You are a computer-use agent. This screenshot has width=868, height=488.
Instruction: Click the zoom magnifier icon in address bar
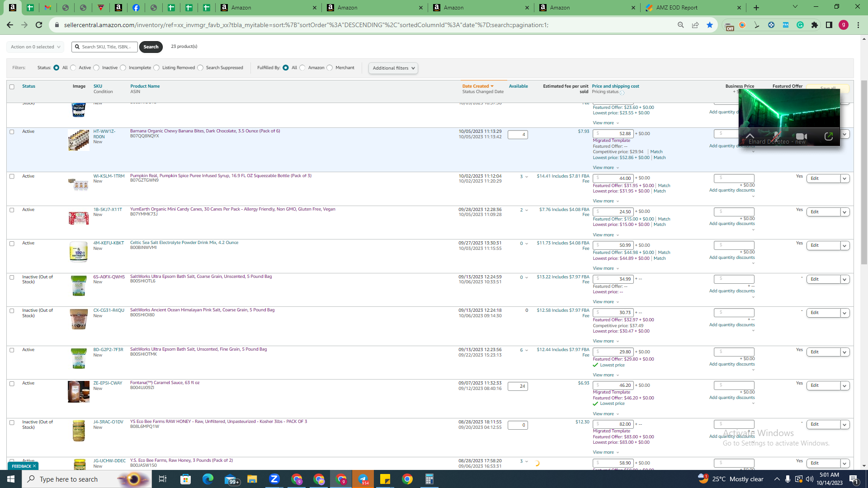(x=681, y=25)
